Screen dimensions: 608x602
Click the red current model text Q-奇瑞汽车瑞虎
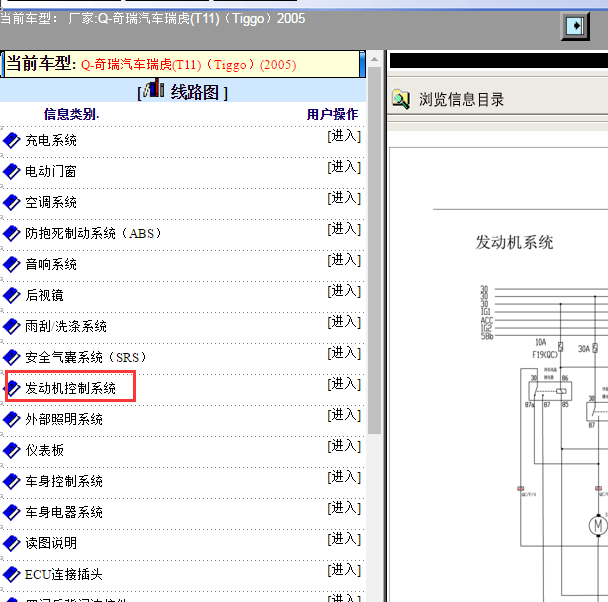(188, 65)
